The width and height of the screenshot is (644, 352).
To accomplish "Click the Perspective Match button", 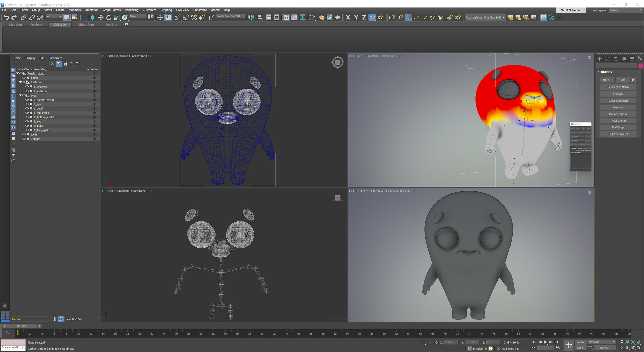I will pos(618,87).
